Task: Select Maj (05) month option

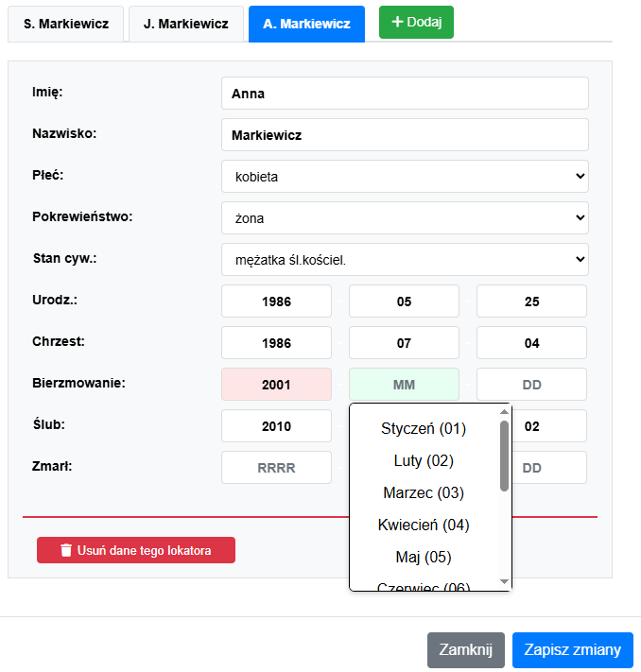Action: pos(424,557)
